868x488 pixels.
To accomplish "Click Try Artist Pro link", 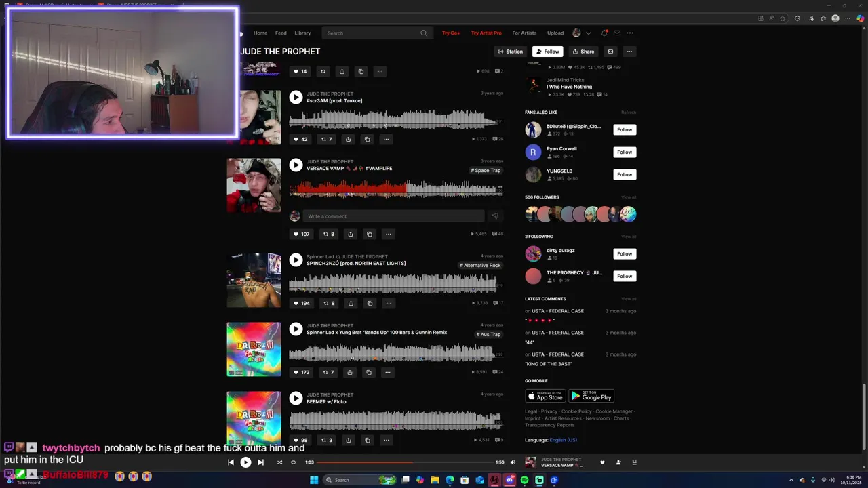I will click(x=486, y=33).
